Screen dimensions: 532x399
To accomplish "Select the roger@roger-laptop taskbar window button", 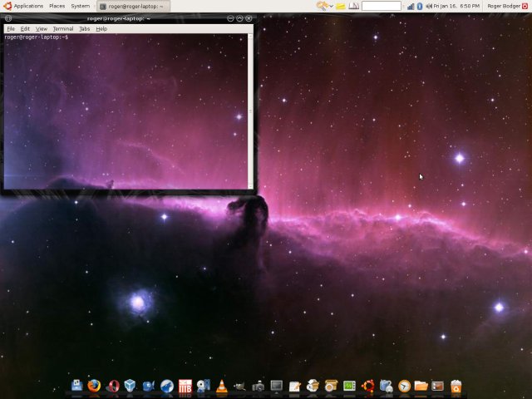I will (133, 7).
